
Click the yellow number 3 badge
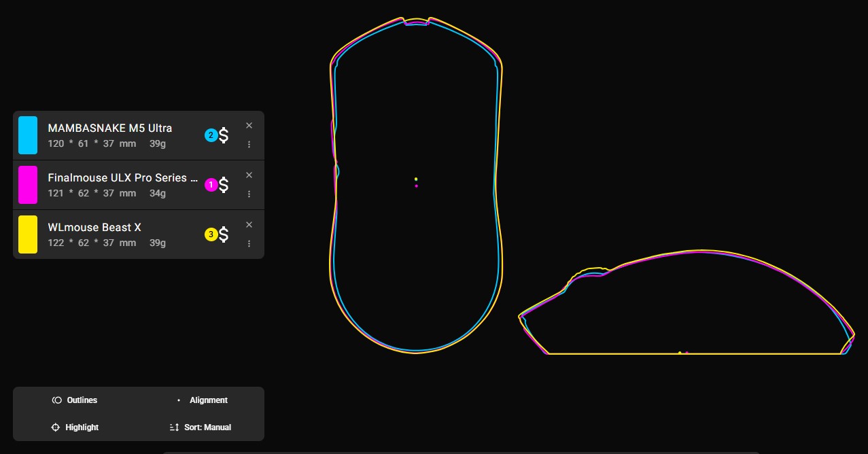click(211, 234)
